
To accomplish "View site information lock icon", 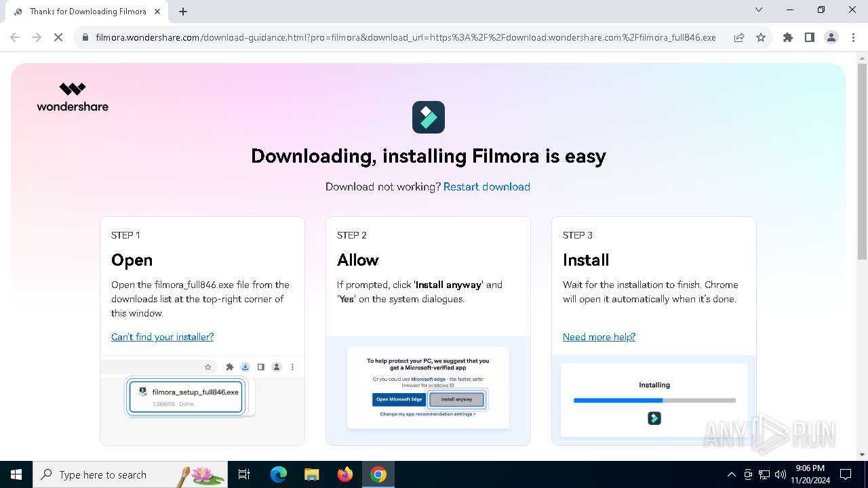I will pyautogui.click(x=85, y=37).
